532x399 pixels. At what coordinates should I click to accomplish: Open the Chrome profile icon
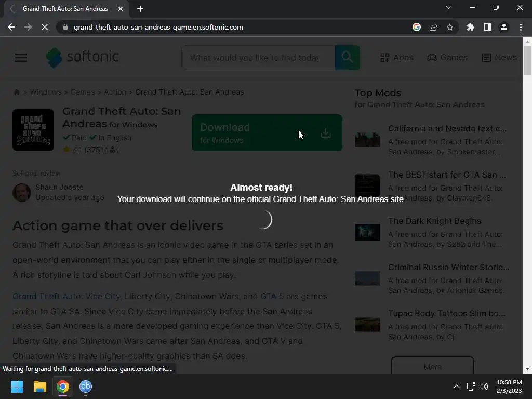tap(504, 27)
